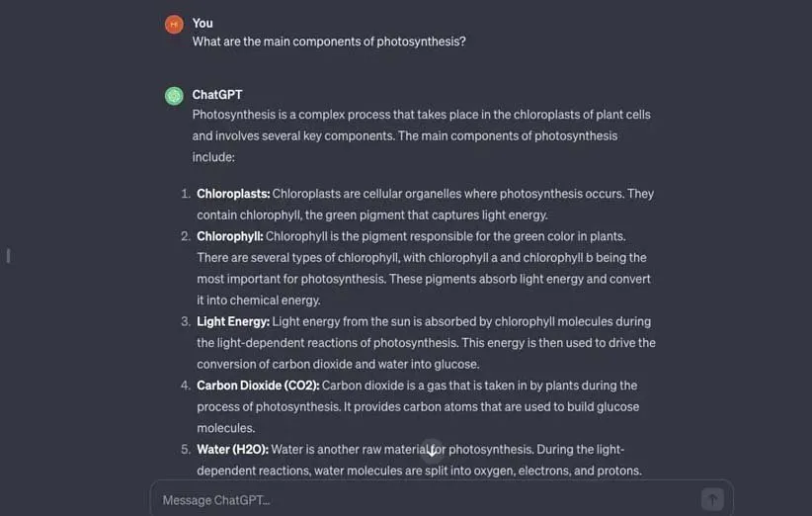The image size is (812, 516).
Task: Click the bold "Chloroplasts:" heading
Action: click(x=233, y=194)
